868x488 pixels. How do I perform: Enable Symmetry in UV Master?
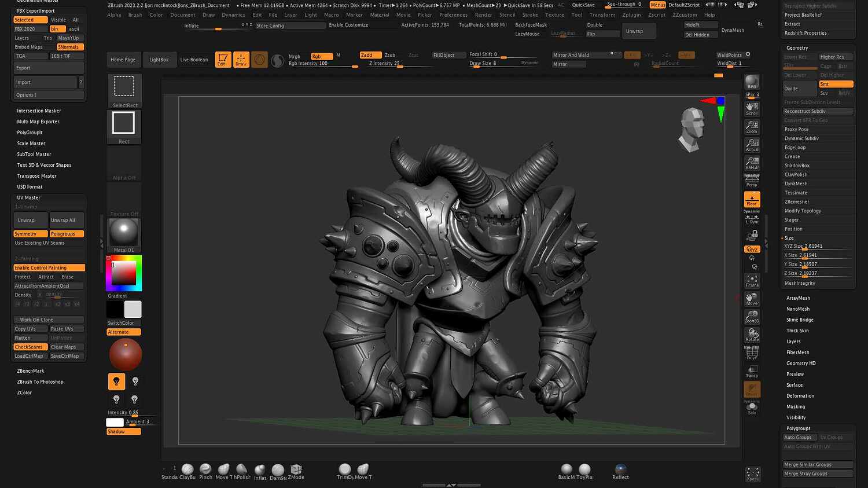[30, 233]
